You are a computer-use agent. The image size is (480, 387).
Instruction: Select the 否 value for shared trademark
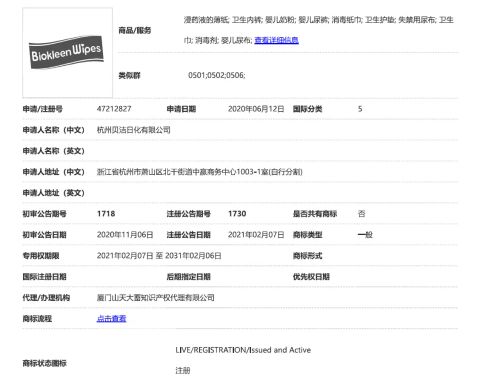point(362,214)
